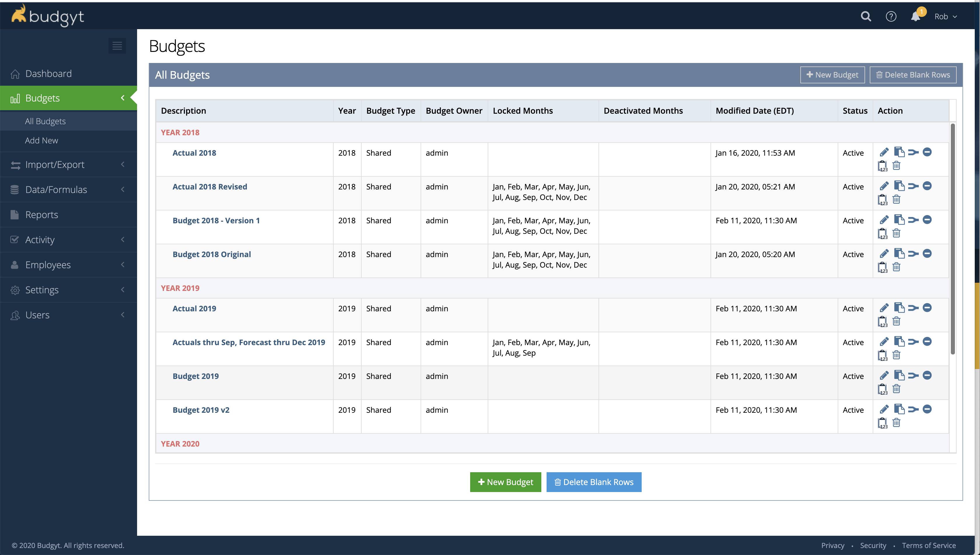Click the trash icon for Budget 2019

coord(897,389)
